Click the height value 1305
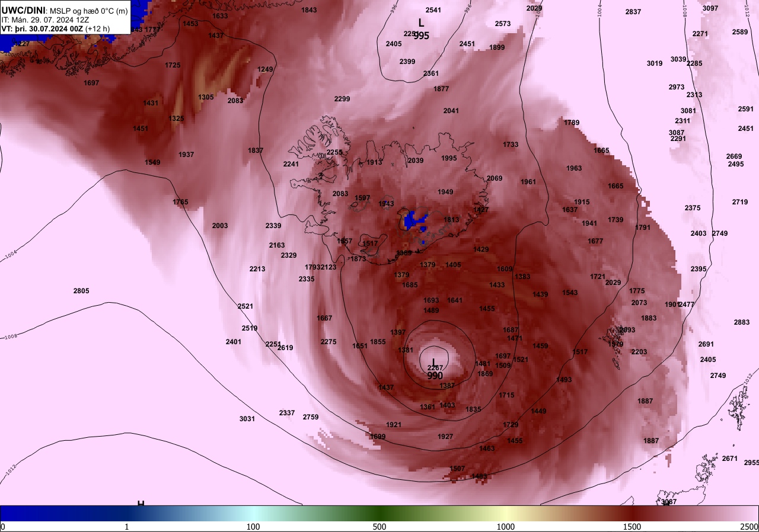The image size is (759, 532). coord(206,97)
